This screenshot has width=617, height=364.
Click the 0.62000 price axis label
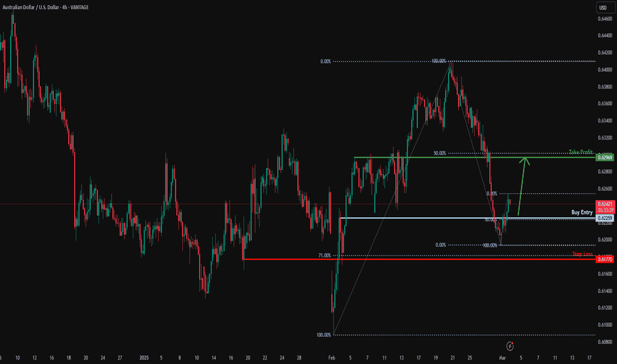tap(605, 240)
